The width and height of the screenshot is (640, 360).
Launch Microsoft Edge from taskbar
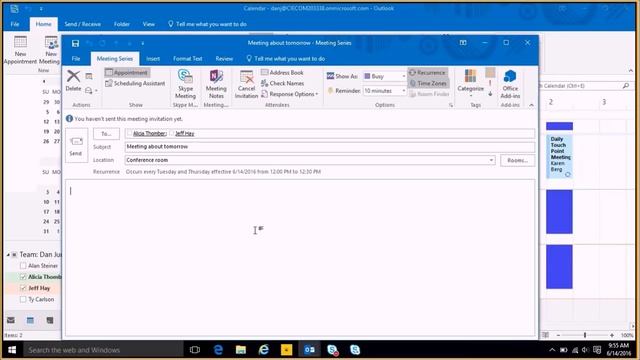coord(218,350)
